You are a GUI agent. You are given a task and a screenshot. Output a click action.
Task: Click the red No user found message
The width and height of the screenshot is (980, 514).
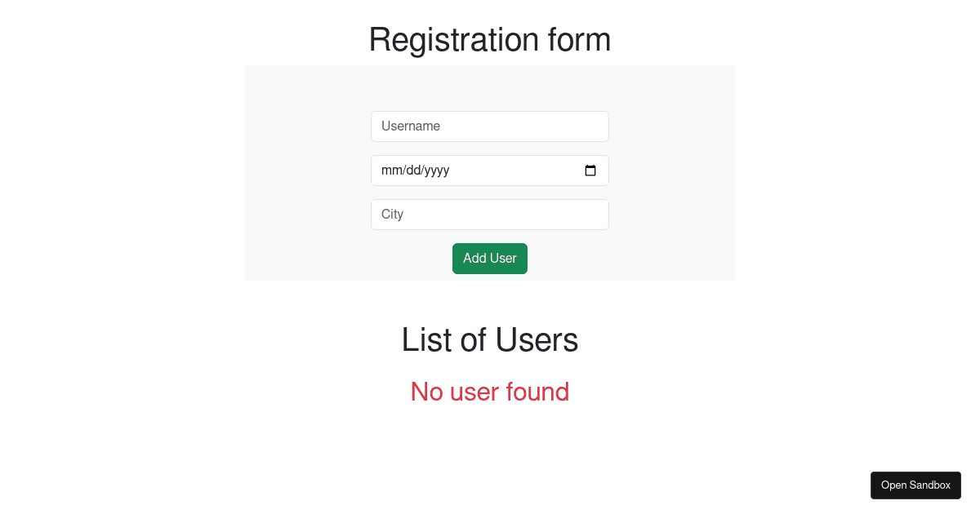pos(490,392)
